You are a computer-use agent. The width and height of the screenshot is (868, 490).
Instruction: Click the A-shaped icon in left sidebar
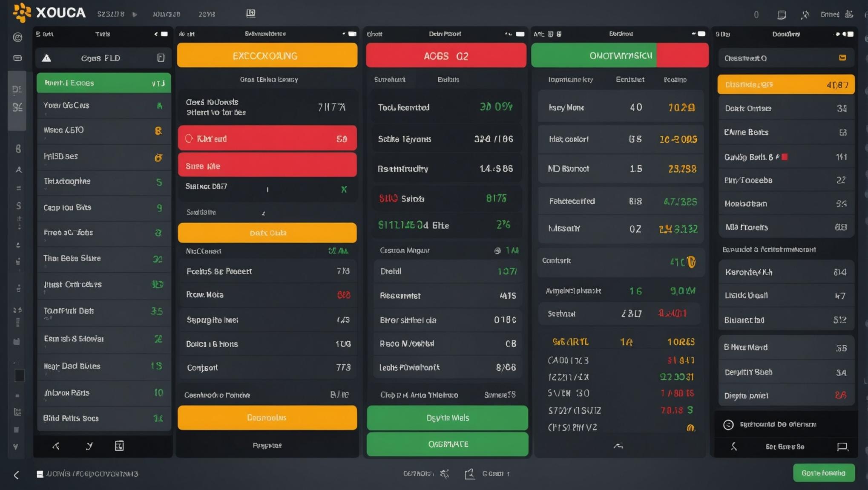pyautogui.click(x=19, y=170)
